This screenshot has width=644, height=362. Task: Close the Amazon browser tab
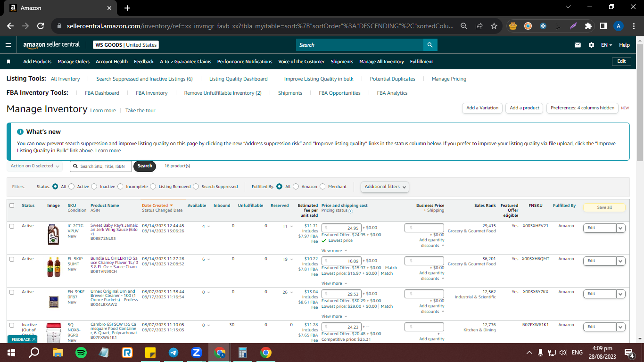click(109, 8)
